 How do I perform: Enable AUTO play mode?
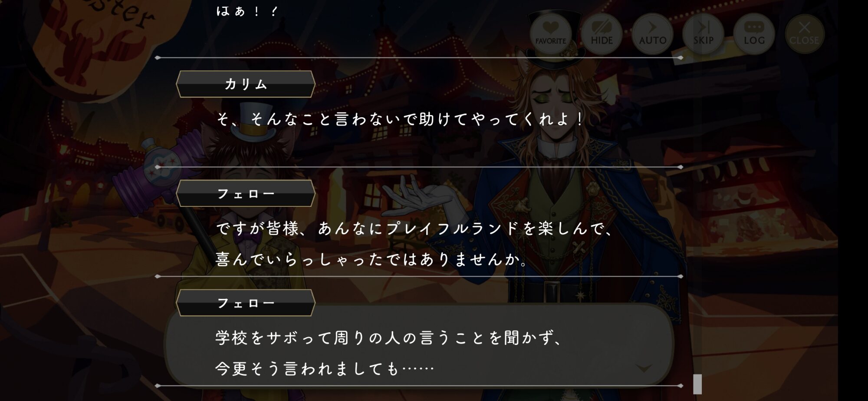pyautogui.click(x=652, y=33)
